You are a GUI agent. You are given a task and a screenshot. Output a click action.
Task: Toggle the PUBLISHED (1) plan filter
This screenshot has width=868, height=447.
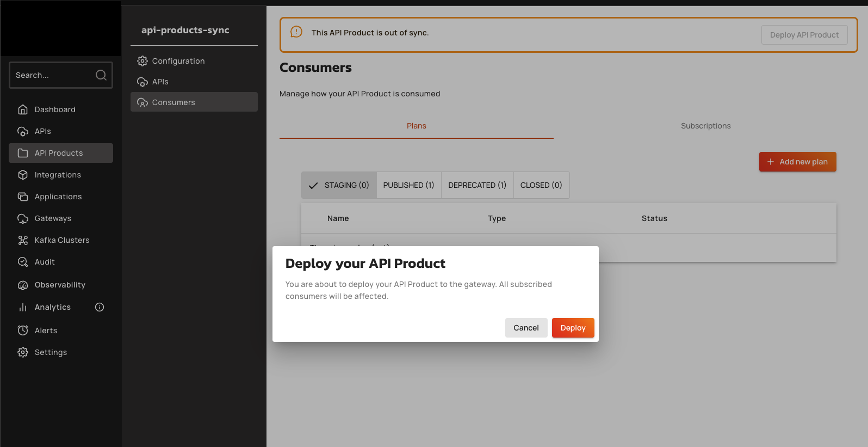tap(408, 185)
